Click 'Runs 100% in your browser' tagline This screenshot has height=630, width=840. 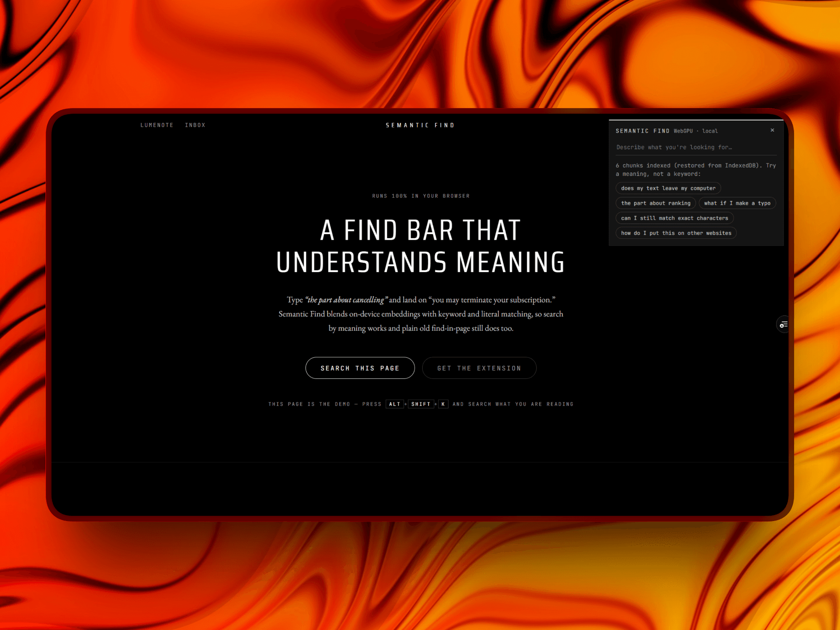tap(421, 196)
